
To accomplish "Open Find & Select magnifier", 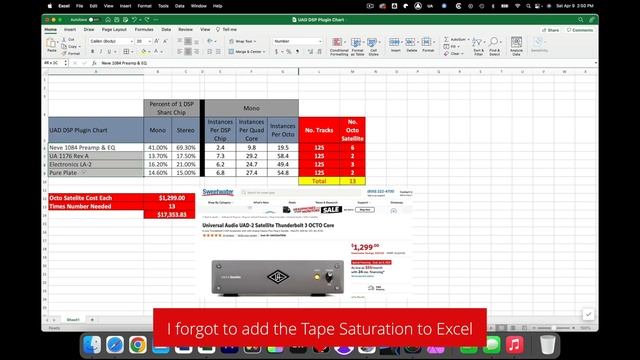I will click(494, 46).
